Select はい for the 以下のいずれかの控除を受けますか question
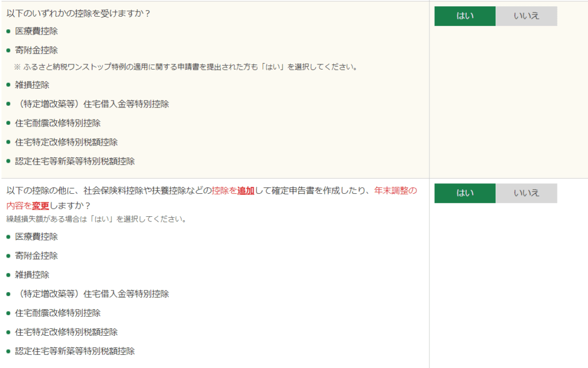 pos(465,16)
